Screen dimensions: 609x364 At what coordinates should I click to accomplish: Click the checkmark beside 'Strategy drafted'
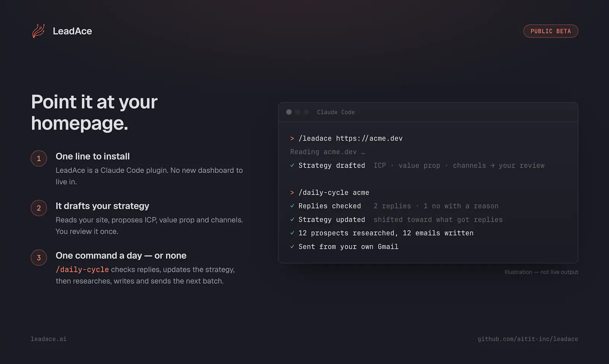292,165
